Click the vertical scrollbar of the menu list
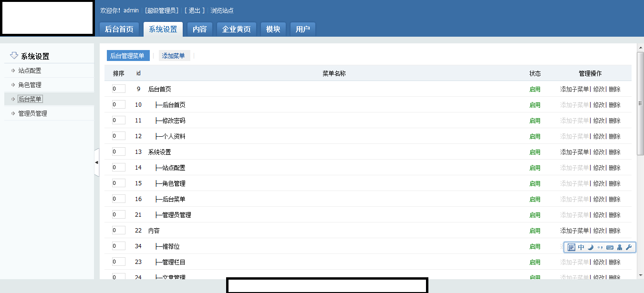Image resolution: width=644 pixels, height=293 pixels. coord(640,103)
